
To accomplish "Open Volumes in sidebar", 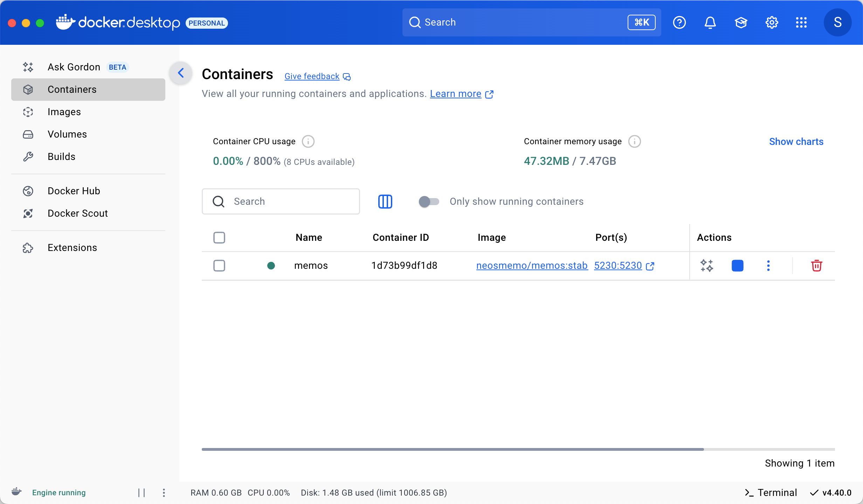I will click(67, 134).
